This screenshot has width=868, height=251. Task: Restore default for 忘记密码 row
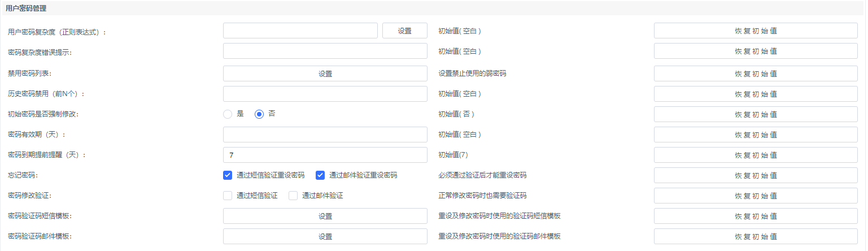coord(756,175)
